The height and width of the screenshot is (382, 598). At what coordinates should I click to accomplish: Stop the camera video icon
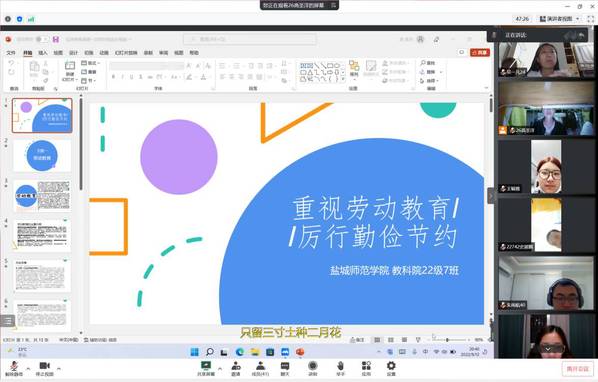(45, 368)
